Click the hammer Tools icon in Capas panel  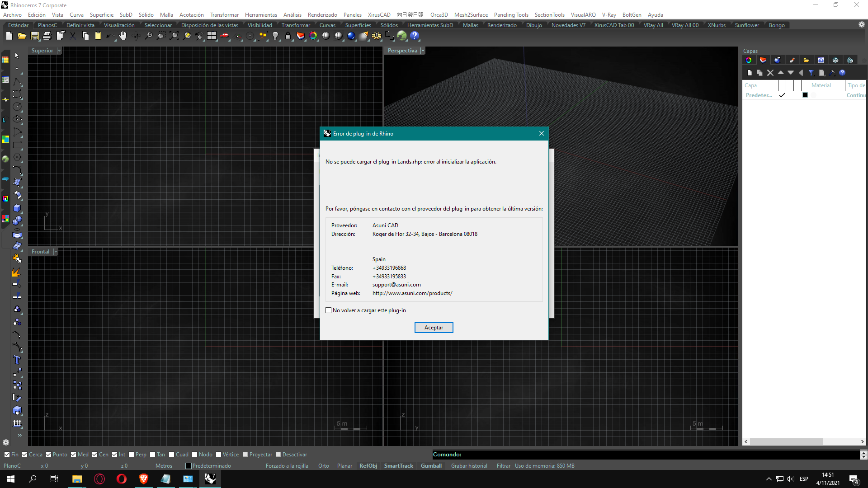pos(832,73)
